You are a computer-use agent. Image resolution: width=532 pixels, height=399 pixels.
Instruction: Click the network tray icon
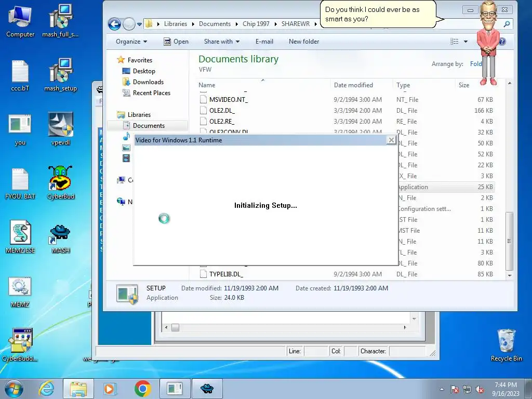coord(467,390)
